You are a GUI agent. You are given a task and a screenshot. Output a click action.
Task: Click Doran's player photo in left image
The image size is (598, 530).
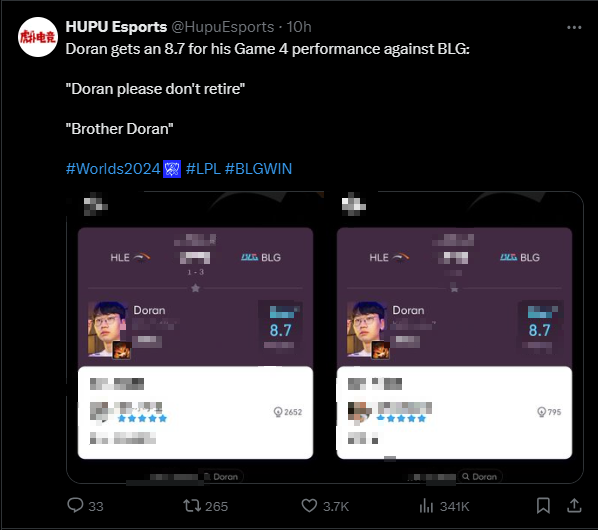pos(108,329)
